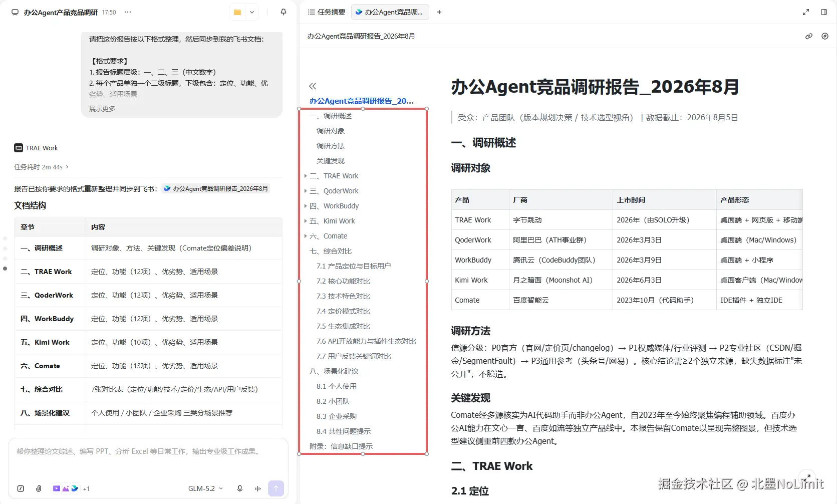Open 8.3 企业采购 outline entry
The height and width of the screenshot is (504, 837).
pos(337,416)
